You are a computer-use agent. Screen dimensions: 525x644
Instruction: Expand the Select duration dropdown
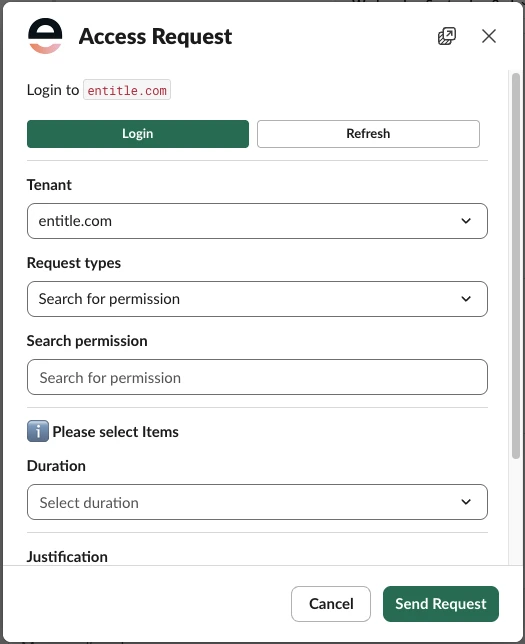(258, 502)
